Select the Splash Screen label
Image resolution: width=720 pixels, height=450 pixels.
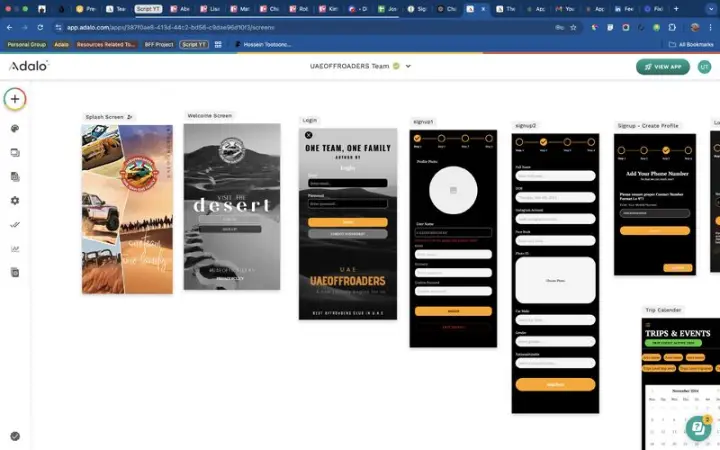click(x=104, y=117)
